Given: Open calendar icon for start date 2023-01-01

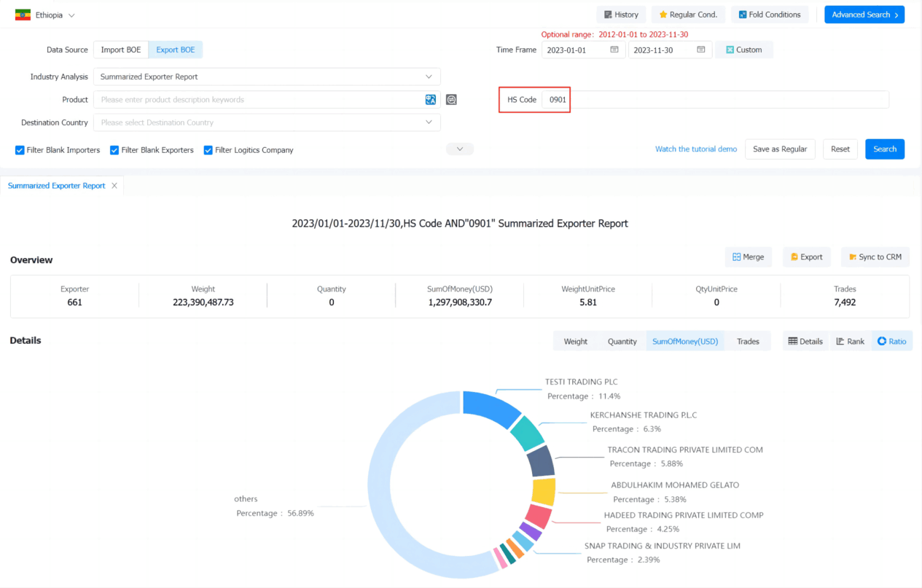Looking at the screenshot, I should (x=614, y=50).
